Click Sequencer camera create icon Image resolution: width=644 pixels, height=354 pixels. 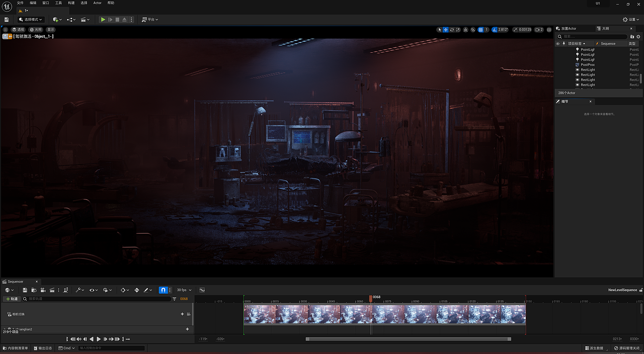click(43, 290)
